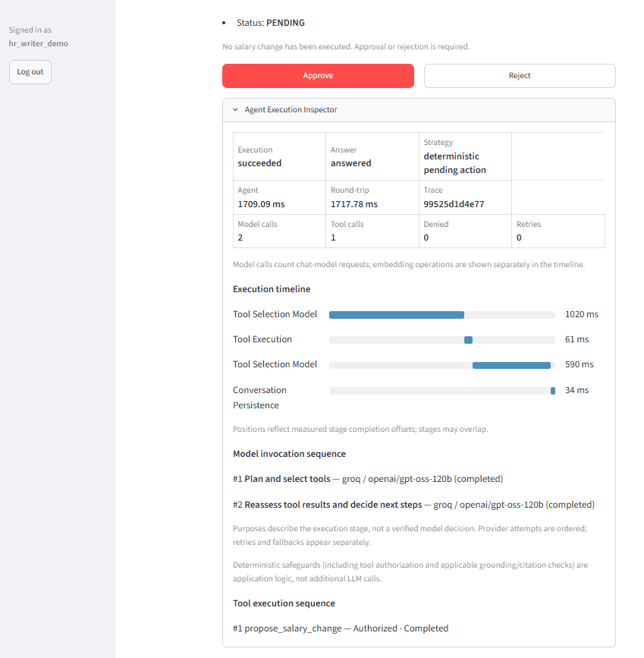This screenshot has height=658, width=644.
Task: Click the Model calls count chat-model requests note
Action: click(x=409, y=264)
